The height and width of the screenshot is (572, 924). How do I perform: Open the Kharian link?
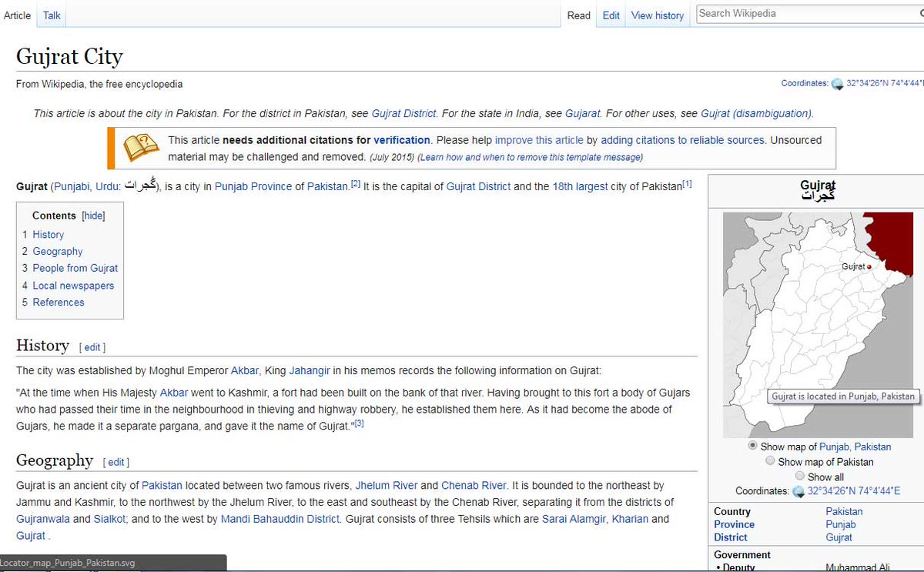click(630, 519)
